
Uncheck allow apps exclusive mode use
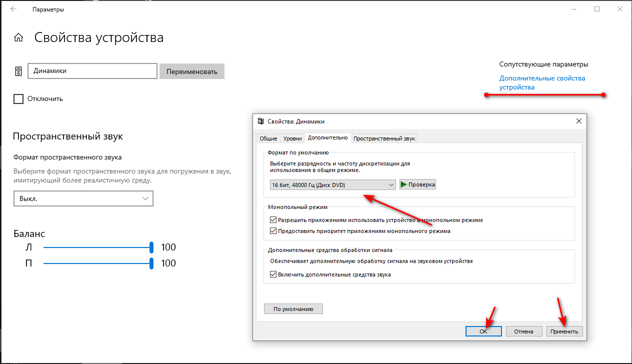pos(273,220)
